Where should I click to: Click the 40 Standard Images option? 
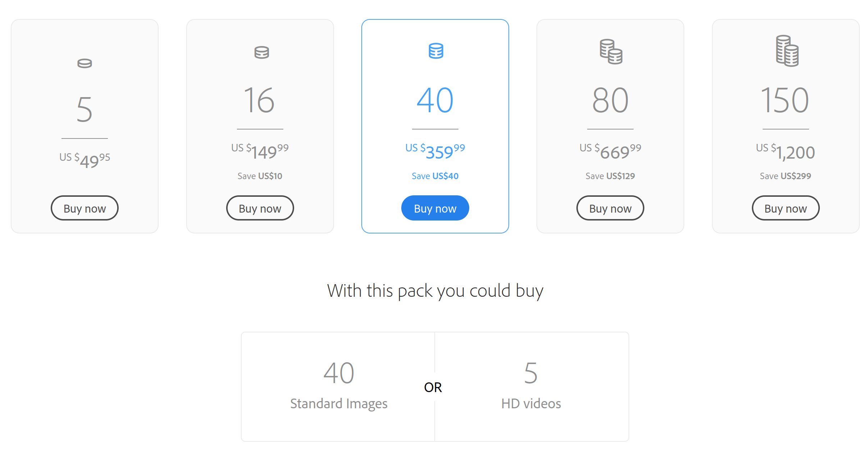tap(338, 387)
